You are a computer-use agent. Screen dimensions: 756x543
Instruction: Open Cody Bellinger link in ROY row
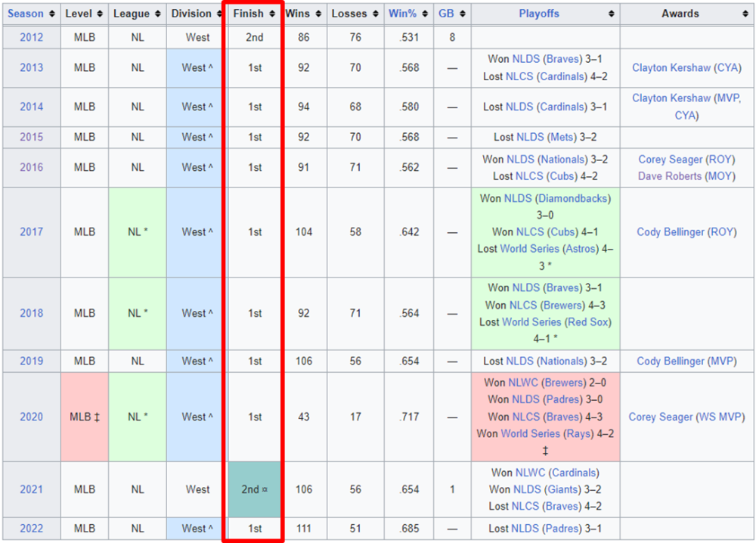pyautogui.click(x=671, y=232)
